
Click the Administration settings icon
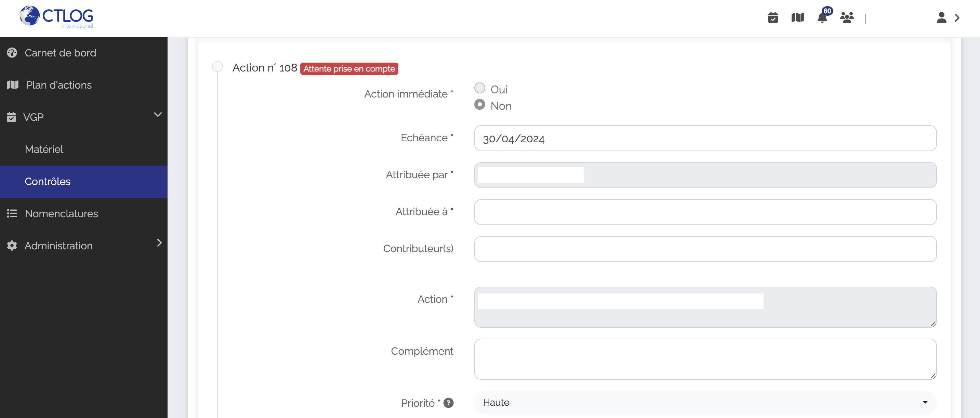click(x=12, y=246)
